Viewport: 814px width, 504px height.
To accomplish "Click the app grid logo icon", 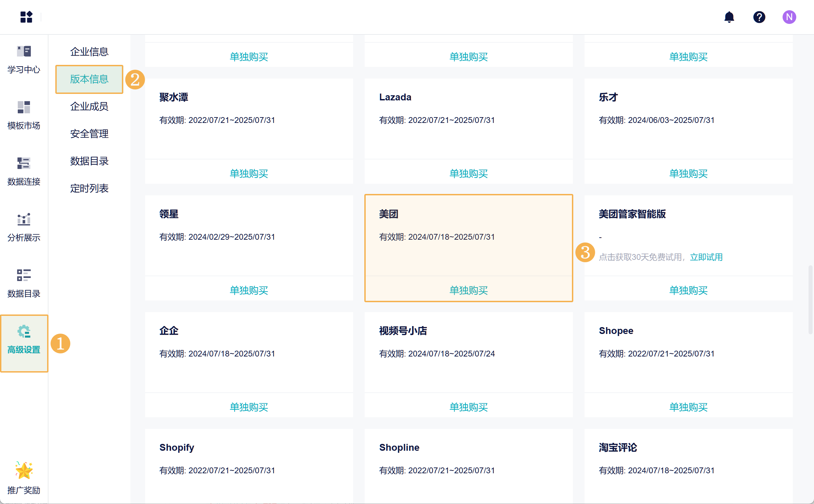I will click(26, 17).
